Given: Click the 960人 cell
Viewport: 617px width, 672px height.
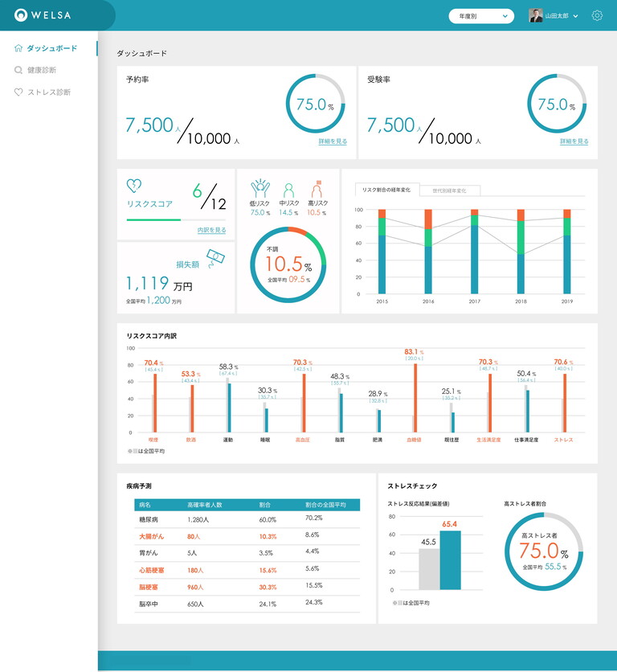Looking at the screenshot, I should [x=195, y=587].
